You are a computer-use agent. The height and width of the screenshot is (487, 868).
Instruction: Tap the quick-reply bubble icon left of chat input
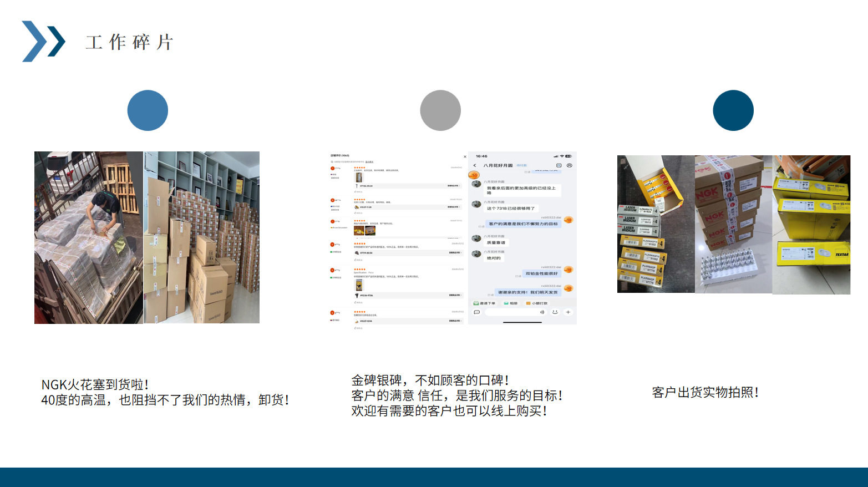[476, 312]
